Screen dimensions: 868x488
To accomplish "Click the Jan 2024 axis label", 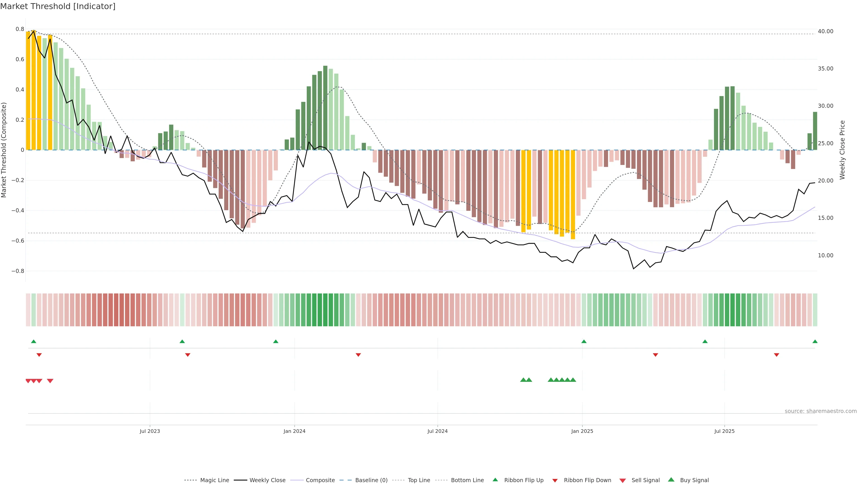I will point(294,431).
